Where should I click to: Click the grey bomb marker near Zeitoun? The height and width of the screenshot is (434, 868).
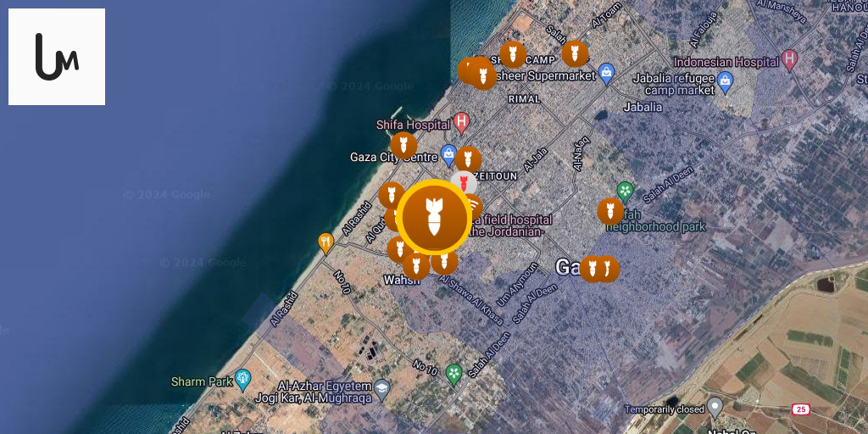point(464,183)
